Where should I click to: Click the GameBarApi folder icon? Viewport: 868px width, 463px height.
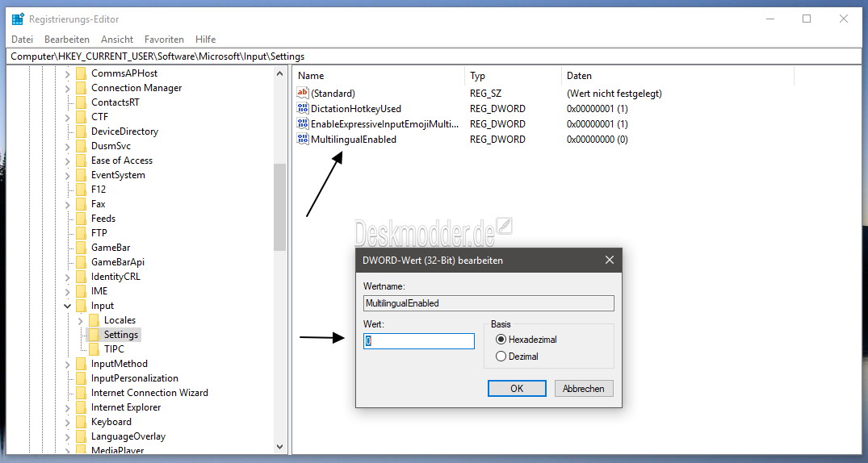coord(82,261)
